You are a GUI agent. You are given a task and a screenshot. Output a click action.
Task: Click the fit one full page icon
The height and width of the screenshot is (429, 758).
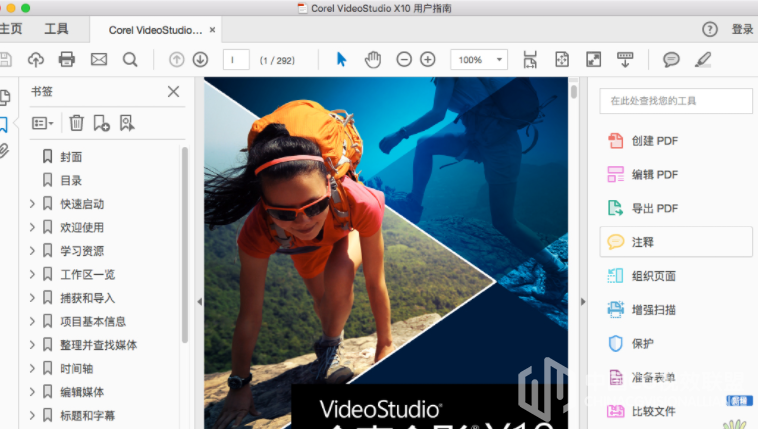(x=562, y=59)
